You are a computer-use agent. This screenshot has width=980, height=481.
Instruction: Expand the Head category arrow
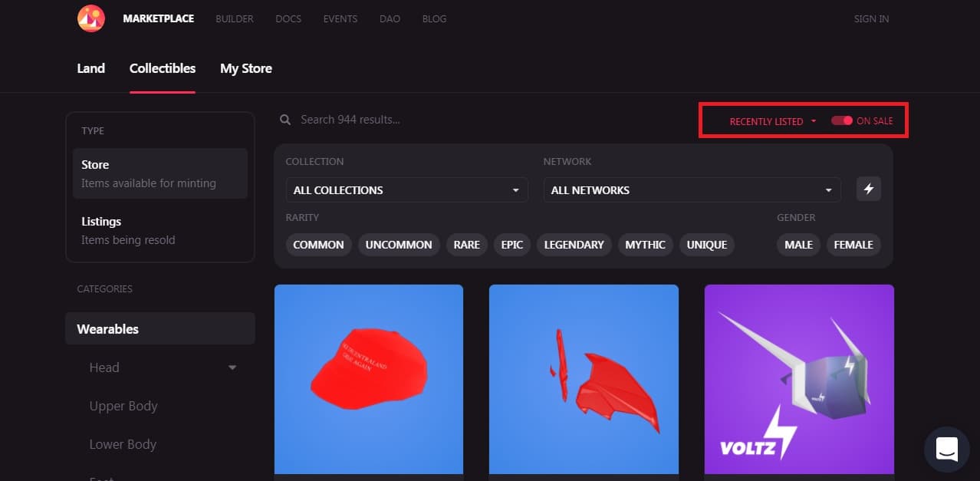click(x=232, y=367)
